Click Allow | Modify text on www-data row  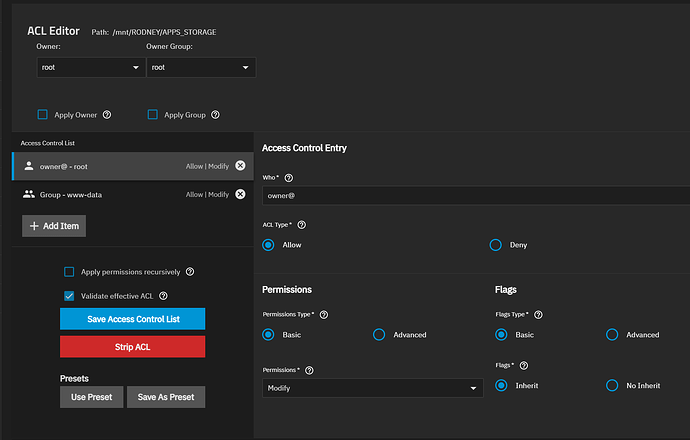tap(207, 194)
